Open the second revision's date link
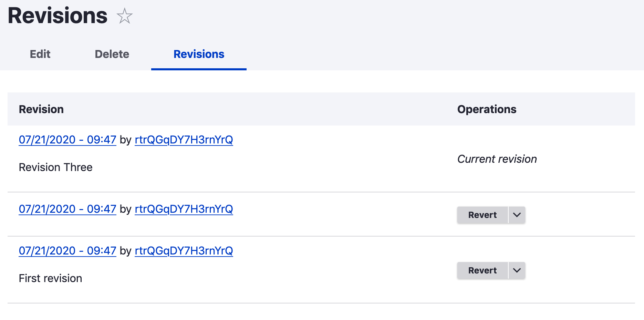Image resolution: width=644 pixels, height=320 pixels. [67, 209]
